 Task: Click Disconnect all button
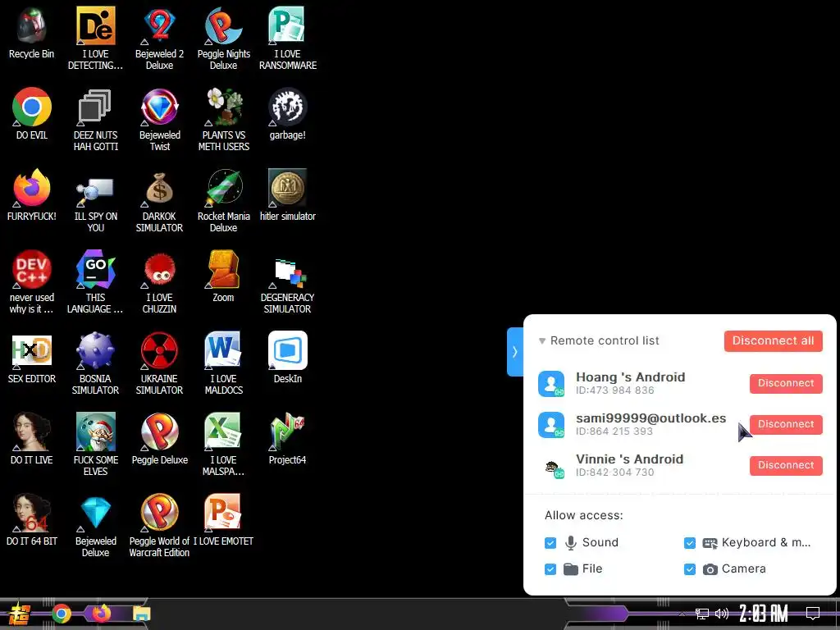(x=773, y=340)
